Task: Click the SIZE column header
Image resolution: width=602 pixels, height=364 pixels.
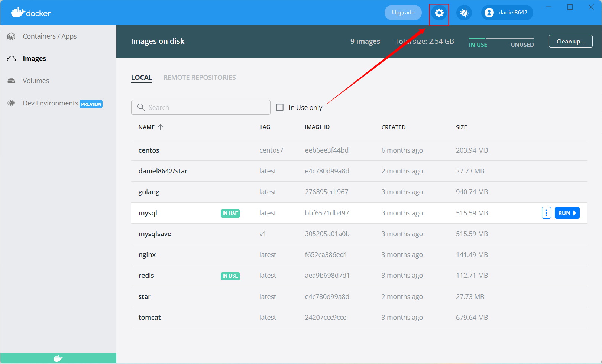Action: pos(462,127)
